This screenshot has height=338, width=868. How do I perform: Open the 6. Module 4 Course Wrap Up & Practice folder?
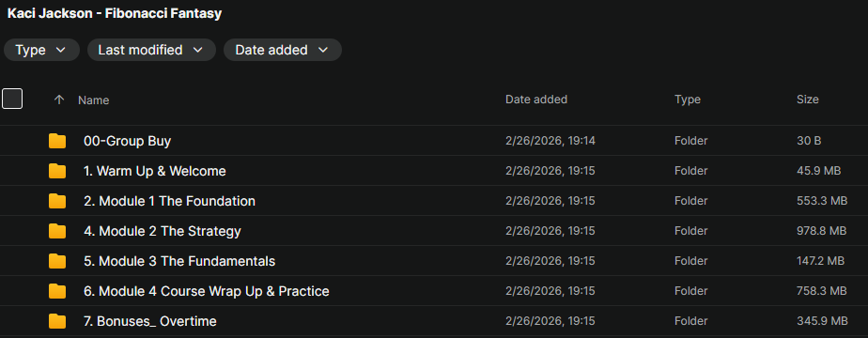(x=207, y=291)
